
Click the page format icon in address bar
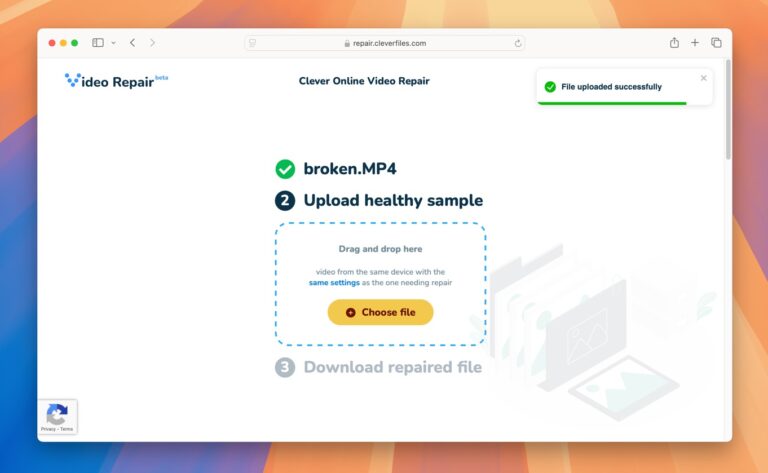click(253, 43)
